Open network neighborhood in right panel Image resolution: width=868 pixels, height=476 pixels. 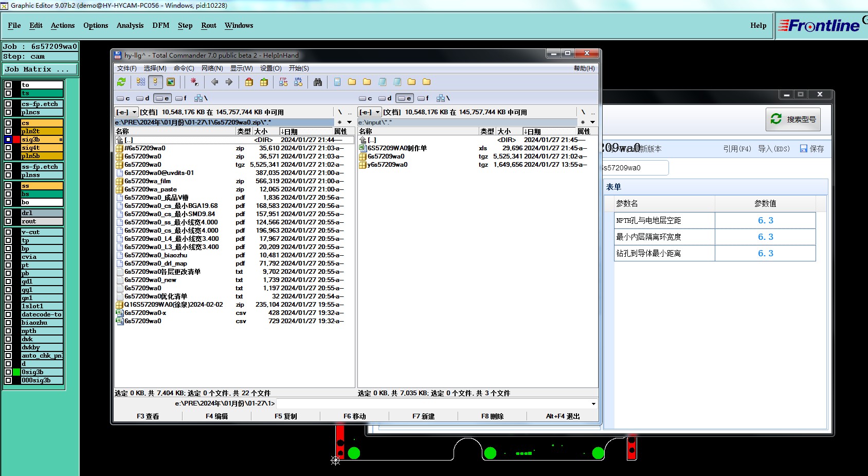(x=443, y=98)
